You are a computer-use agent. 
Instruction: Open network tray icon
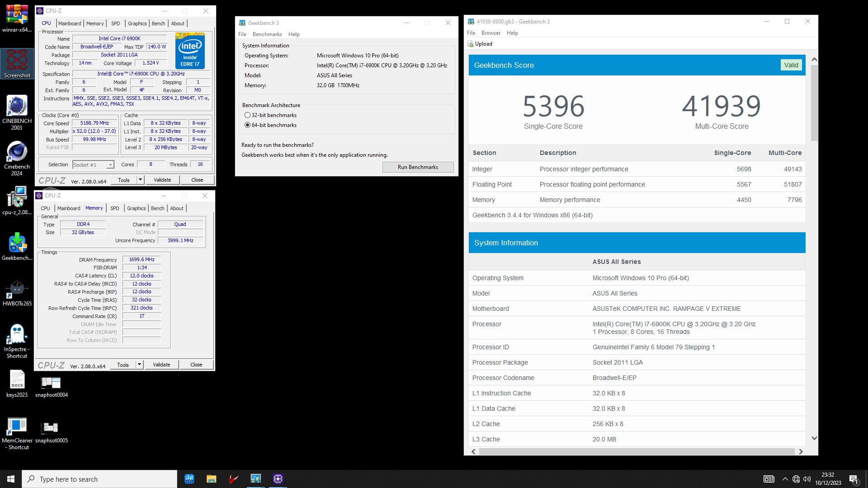[x=796, y=479]
